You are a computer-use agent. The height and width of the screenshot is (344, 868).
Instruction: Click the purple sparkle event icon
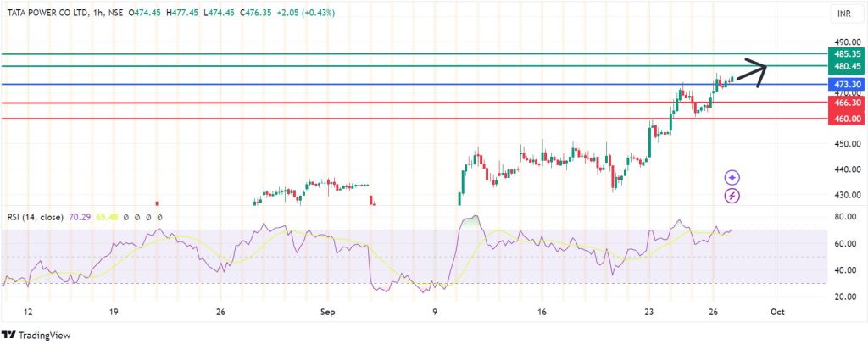pyautogui.click(x=732, y=178)
